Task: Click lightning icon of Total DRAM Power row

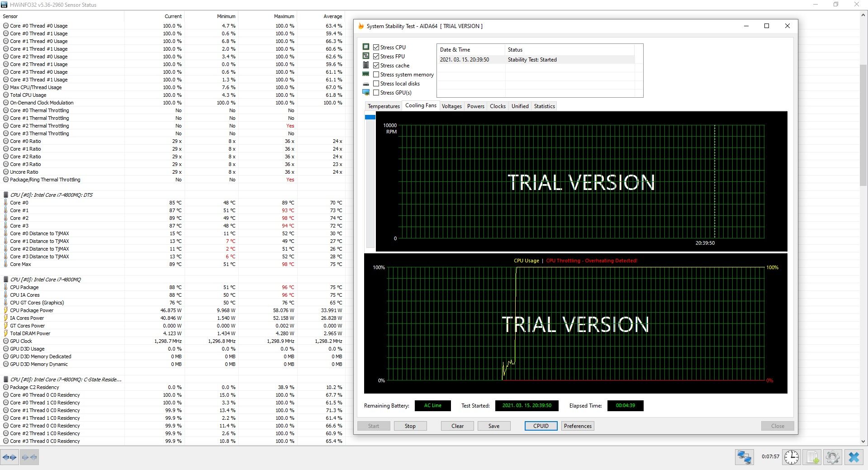Action: tap(6, 333)
